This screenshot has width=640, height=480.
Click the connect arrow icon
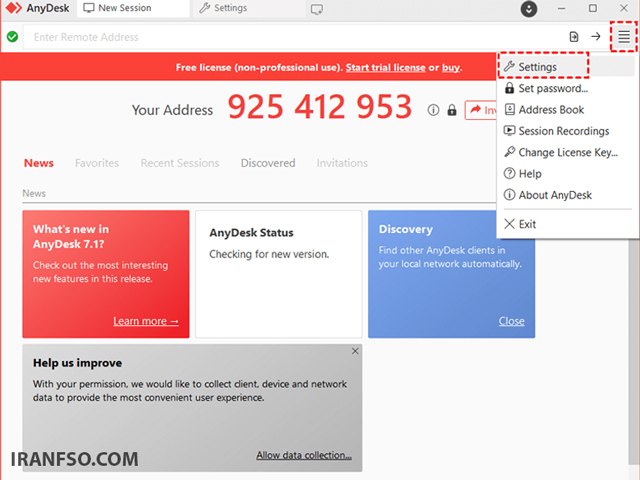pos(596,37)
